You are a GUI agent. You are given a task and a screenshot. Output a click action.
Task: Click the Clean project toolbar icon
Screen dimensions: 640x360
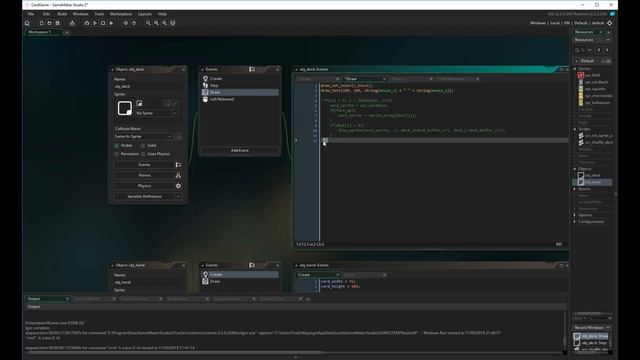111,23
